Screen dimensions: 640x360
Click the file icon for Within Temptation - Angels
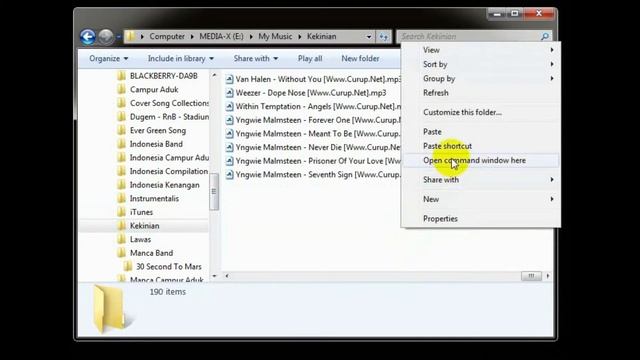229,107
